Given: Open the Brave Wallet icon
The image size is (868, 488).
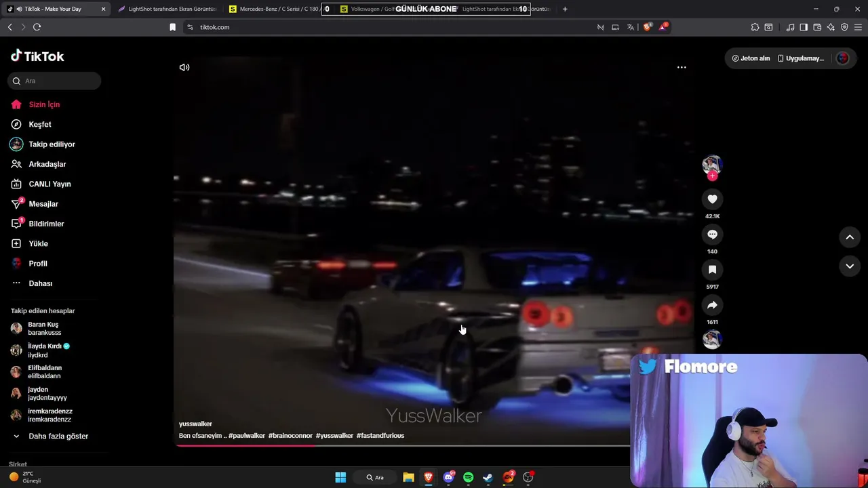Looking at the screenshot, I should tap(817, 27).
